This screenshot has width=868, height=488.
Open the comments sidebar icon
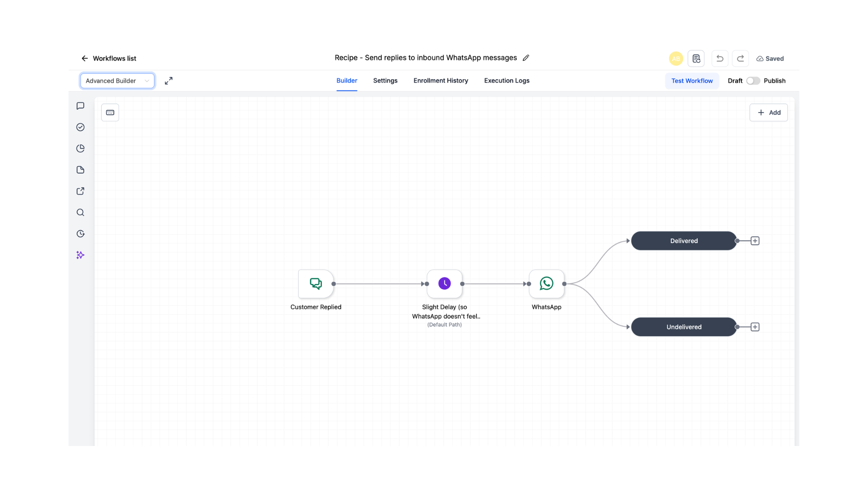(80, 106)
